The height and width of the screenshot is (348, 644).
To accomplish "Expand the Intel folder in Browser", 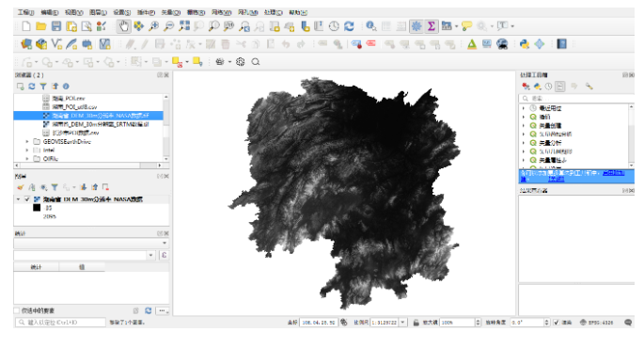I will [x=27, y=150].
